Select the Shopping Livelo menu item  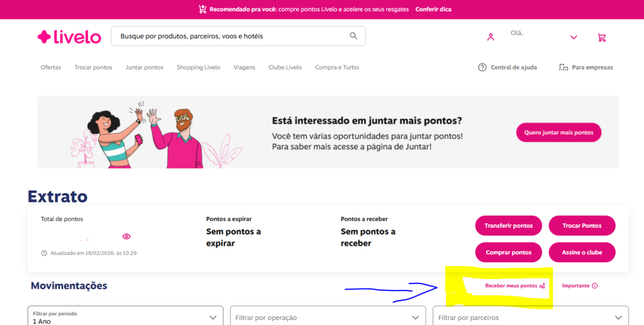pyautogui.click(x=198, y=67)
